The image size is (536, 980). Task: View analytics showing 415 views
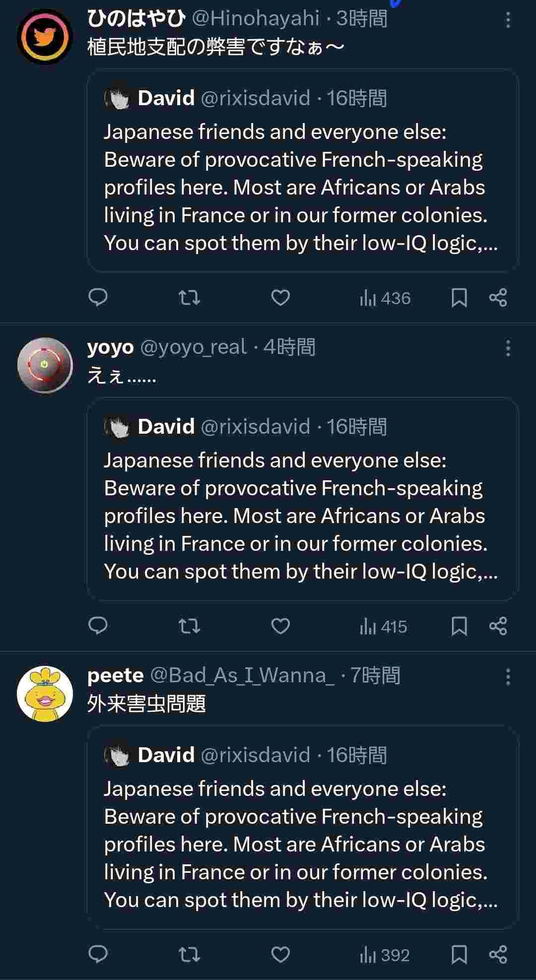click(384, 627)
